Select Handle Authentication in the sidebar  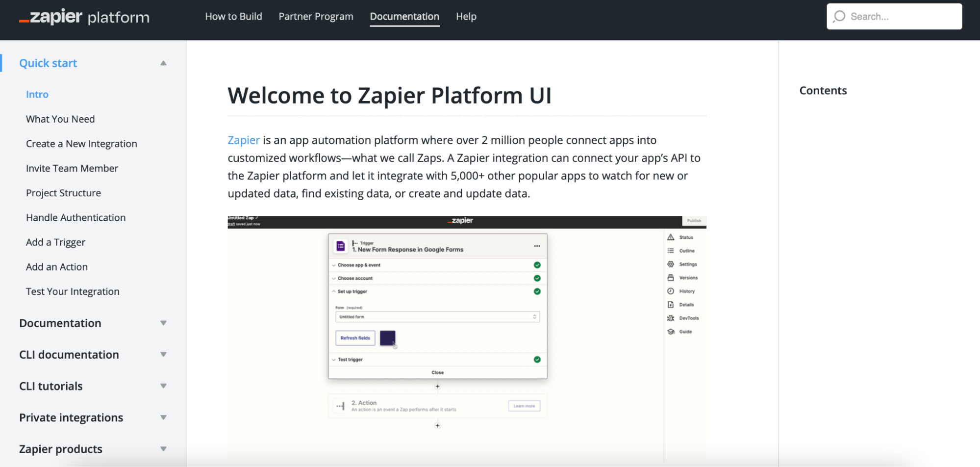tap(75, 217)
